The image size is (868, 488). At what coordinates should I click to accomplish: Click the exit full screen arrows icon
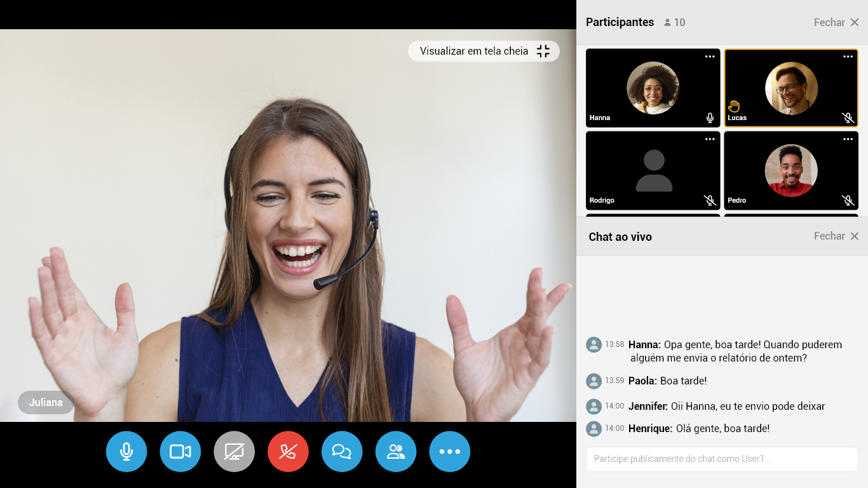coord(543,51)
